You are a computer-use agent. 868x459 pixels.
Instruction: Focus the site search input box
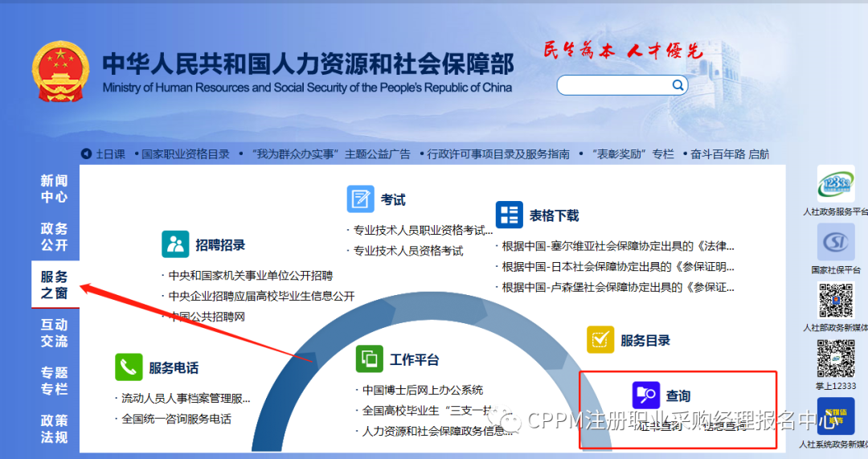pos(622,85)
